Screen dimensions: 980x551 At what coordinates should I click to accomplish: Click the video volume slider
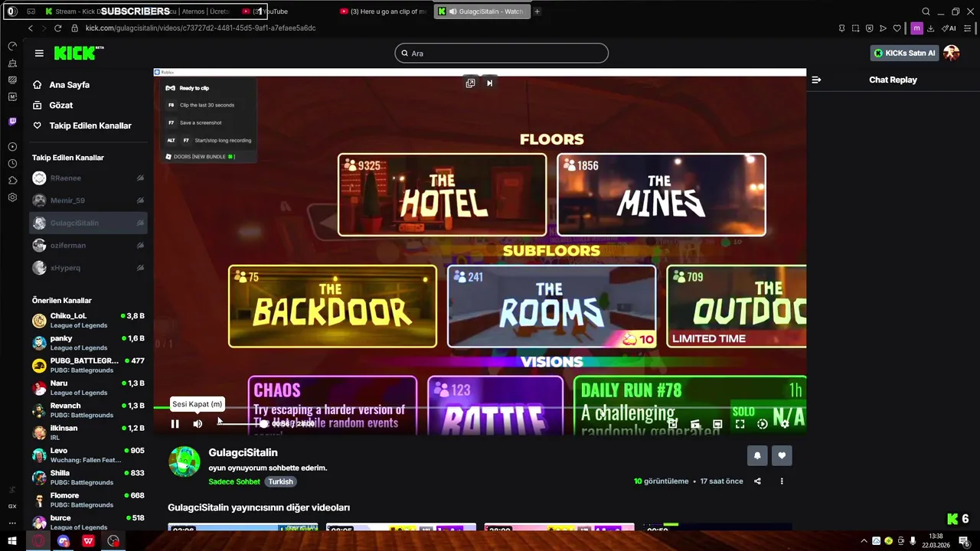tap(243, 423)
